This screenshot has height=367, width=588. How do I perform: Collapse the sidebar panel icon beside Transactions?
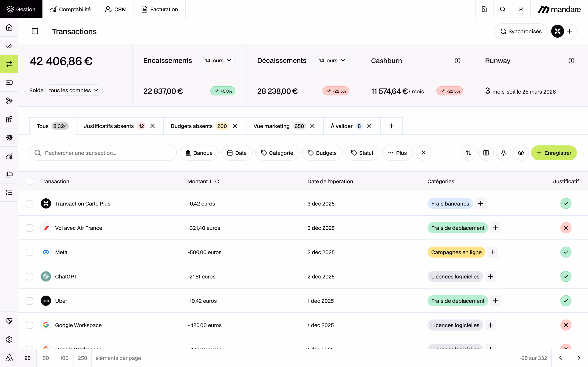[35, 31]
